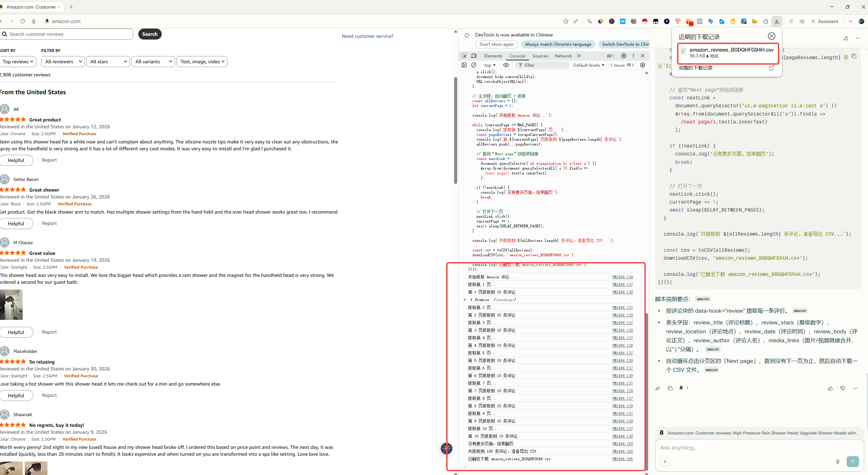Open the browser downloads icon
Viewport: 868px width, 475px height.
[777, 21]
